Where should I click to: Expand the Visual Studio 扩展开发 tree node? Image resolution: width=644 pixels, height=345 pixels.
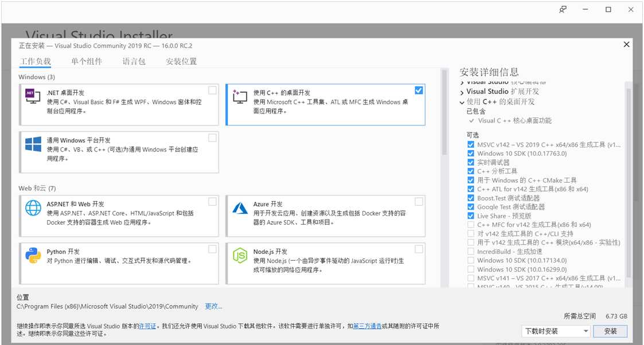(x=462, y=92)
